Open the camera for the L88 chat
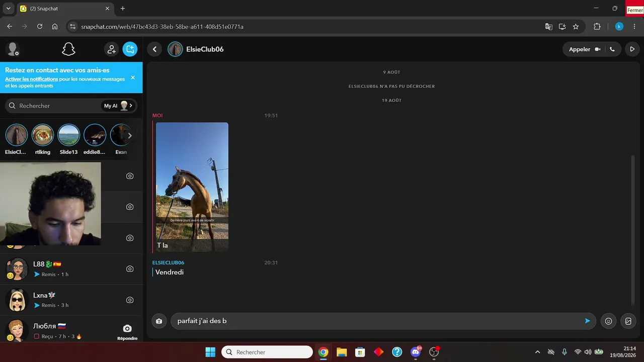This screenshot has width=644, height=362. pyautogui.click(x=130, y=269)
